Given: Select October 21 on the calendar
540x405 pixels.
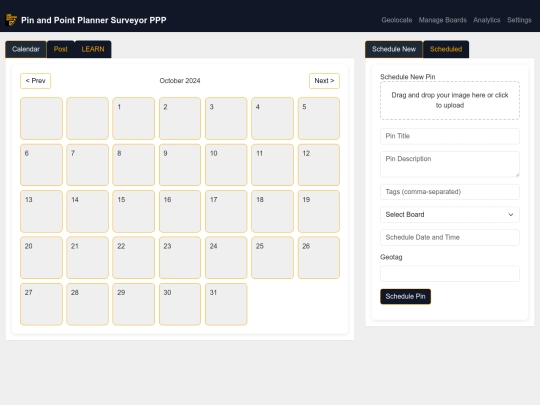Looking at the screenshot, I should [87, 258].
